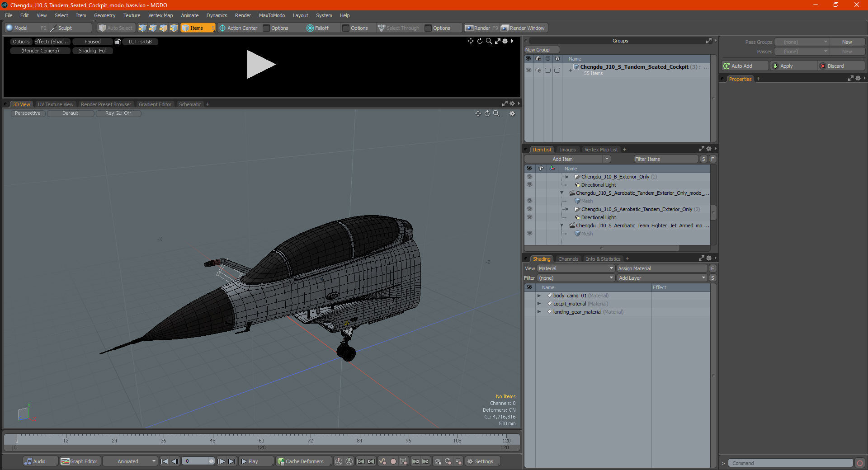Image resolution: width=868 pixels, height=470 pixels.
Task: Activate the Falloff tool
Action: 321,28
